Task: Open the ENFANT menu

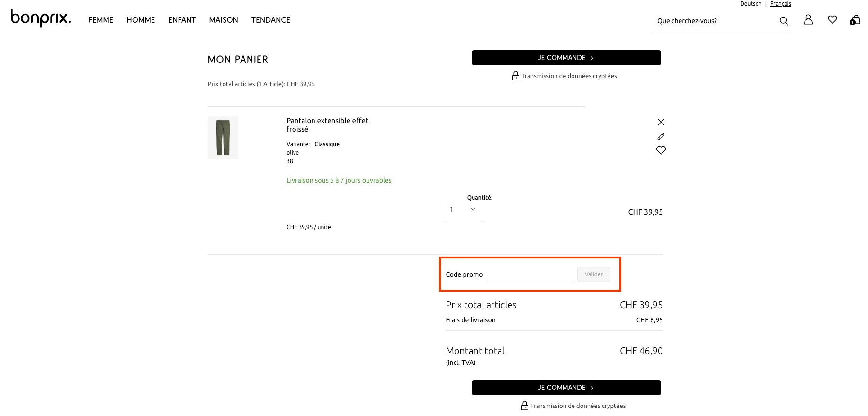Action: tap(182, 20)
